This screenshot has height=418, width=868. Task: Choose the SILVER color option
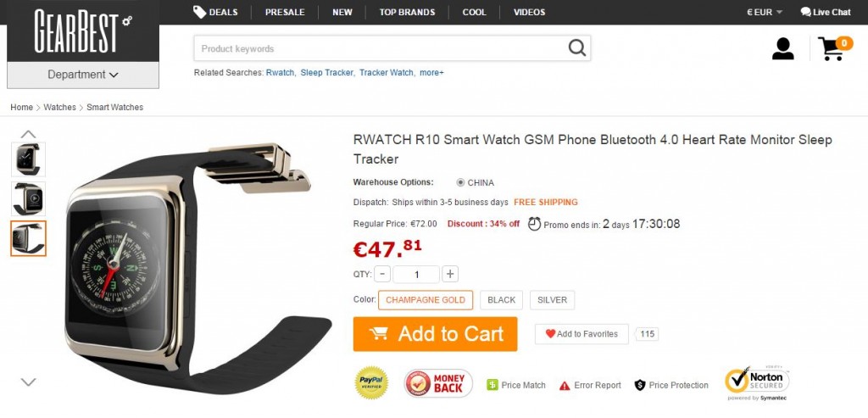click(x=552, y=300)
